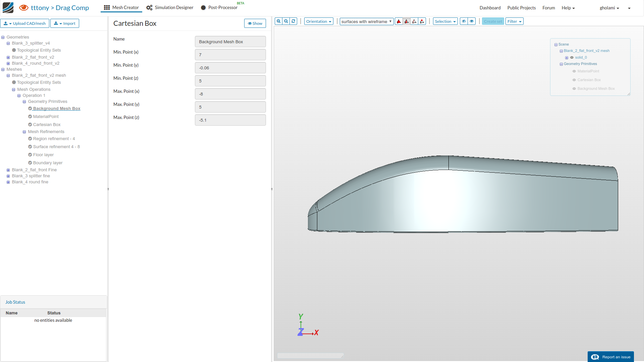The height and width of the screenshot is (362, 644).
Task: Select the solid surfaces render mode icon
Action: 399,21
